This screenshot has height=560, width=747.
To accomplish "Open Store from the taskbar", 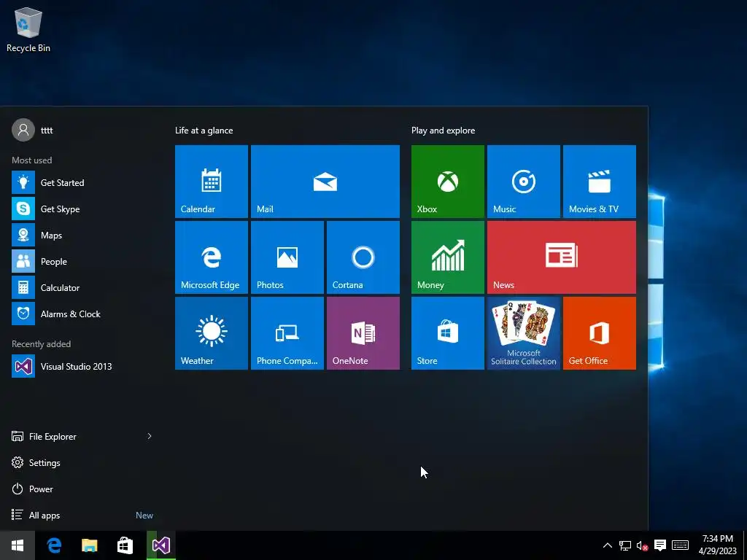I will [x=125, y=545].
